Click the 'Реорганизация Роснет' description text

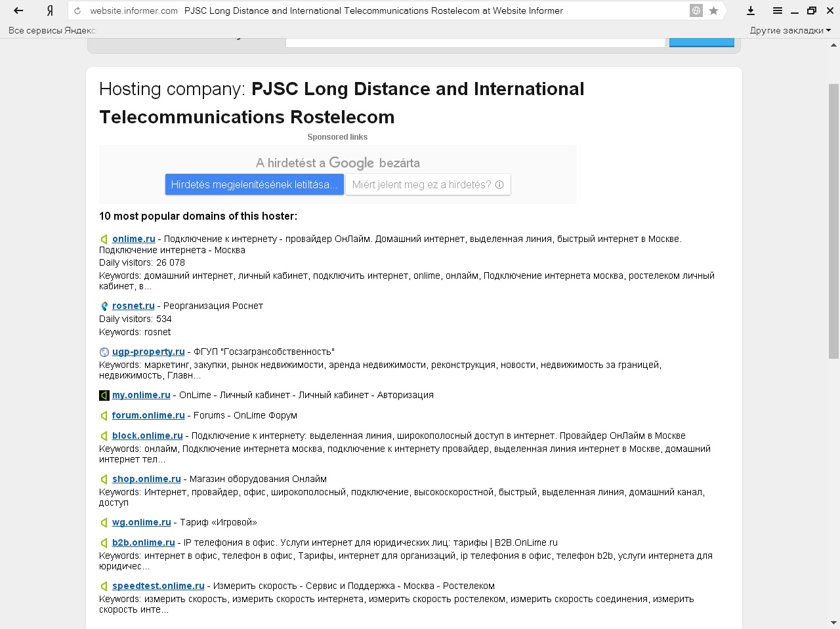(x=213, y=306)
